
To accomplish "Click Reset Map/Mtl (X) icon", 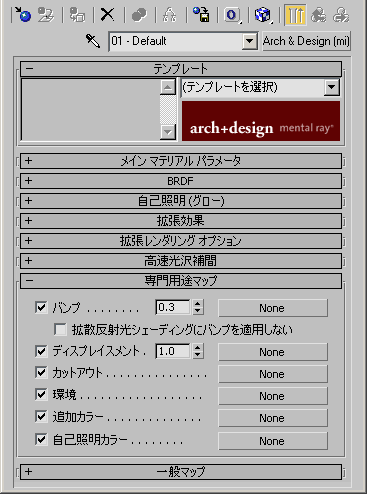I will pos(108,15).
